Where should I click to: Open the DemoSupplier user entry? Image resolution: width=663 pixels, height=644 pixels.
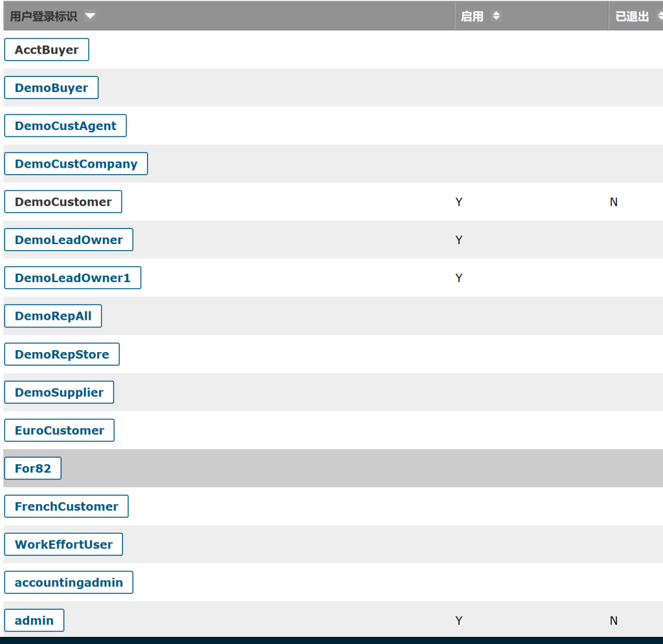tap(59, 392)
